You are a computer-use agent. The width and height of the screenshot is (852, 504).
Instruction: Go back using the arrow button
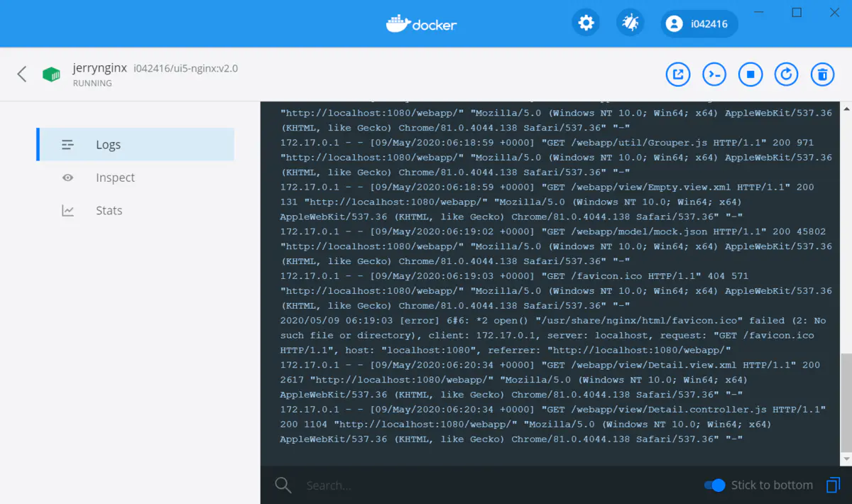point(21,74)
